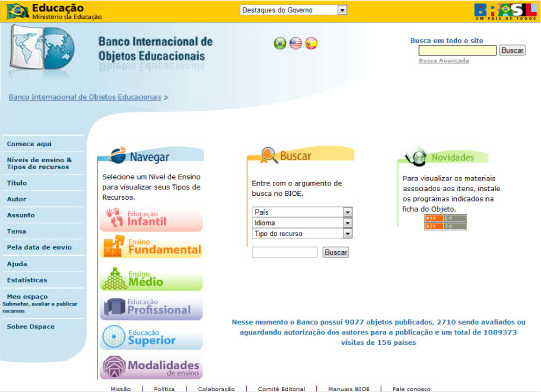
Task: Browse Pela data de envio
Action: 39,247
